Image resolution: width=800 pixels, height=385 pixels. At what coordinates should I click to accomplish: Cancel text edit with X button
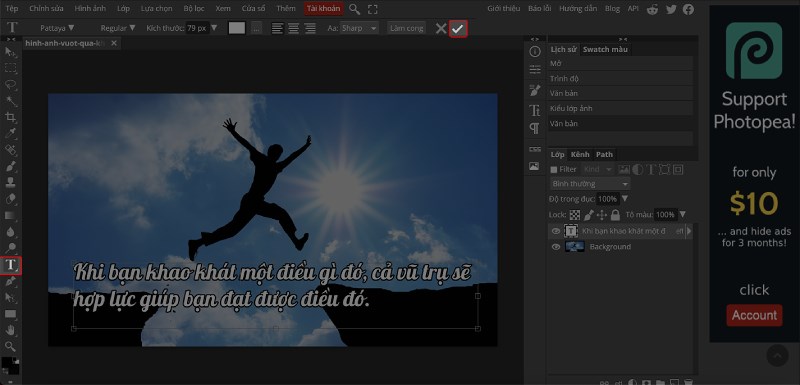point(441,29)
